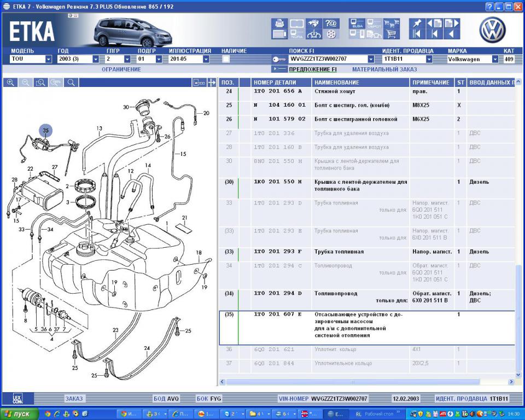The height and width of the screenshot is (420, 525).
Task: Click the split-pane arrows icon
Action: 212,83
